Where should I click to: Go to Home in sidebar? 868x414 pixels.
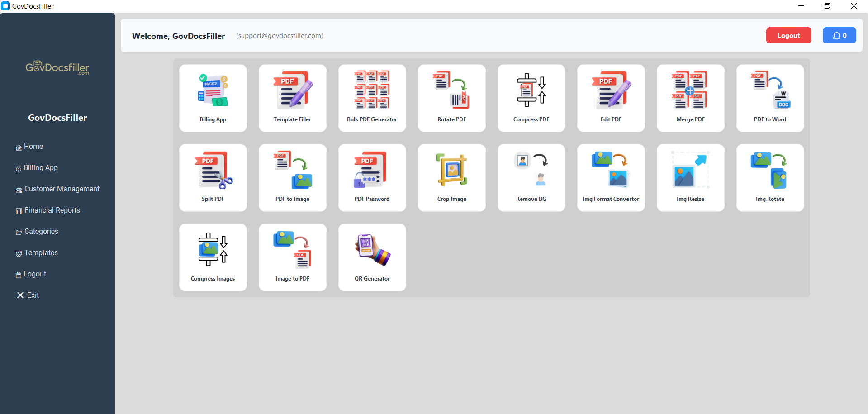[x=33, y=147]
